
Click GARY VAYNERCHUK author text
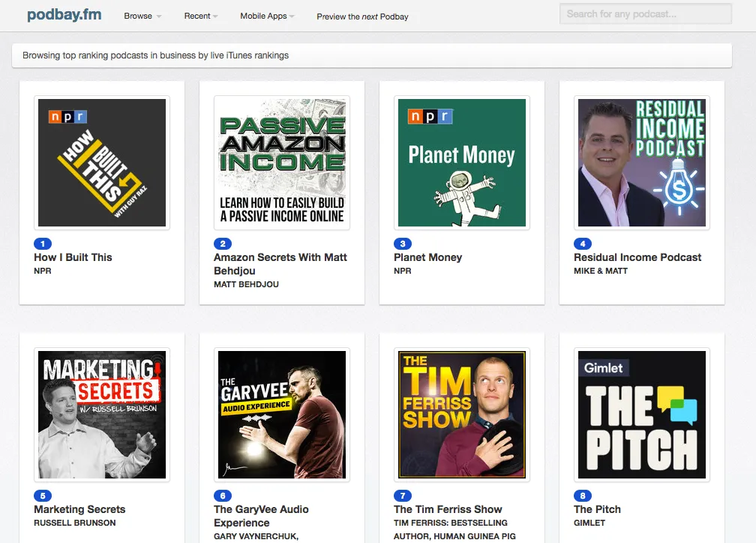pyautogui.click(x=256, y=536)
